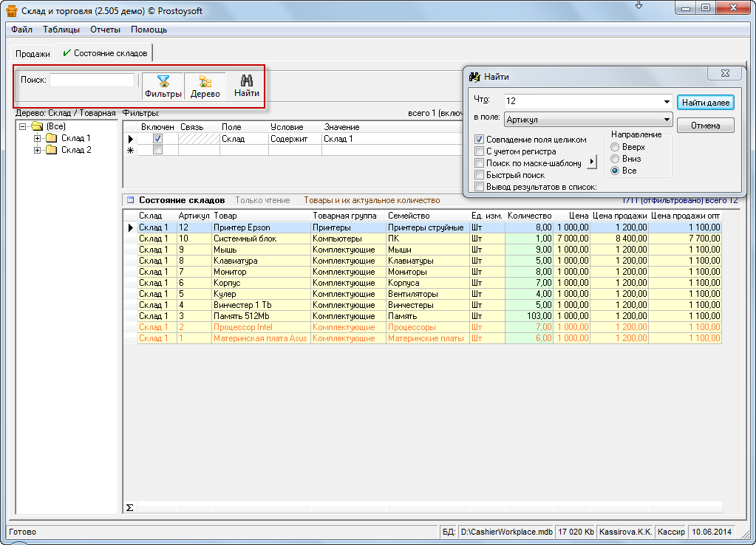Click the Состояние складов table icon
Screen dimensions: 756x545
130,200
